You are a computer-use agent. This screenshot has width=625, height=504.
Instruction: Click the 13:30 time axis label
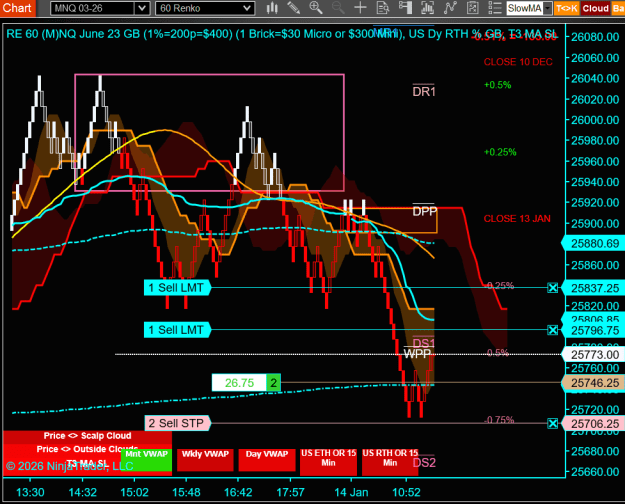pos(30,492)
